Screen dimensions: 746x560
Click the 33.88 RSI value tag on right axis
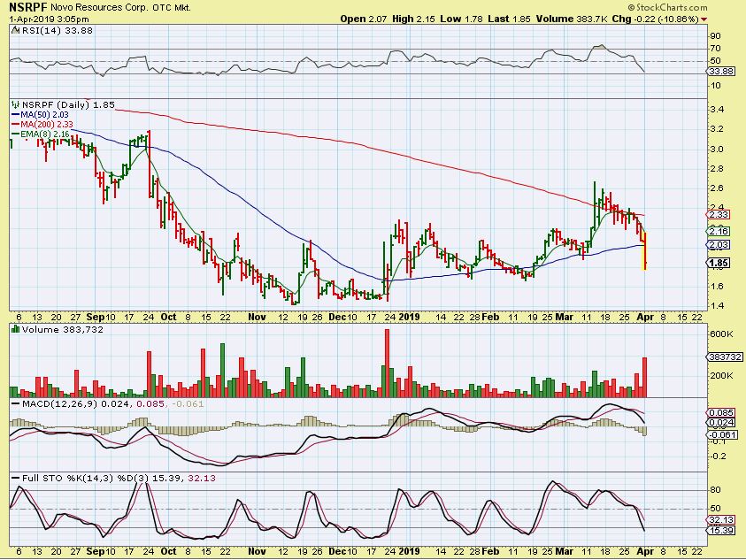click(722, 72)
